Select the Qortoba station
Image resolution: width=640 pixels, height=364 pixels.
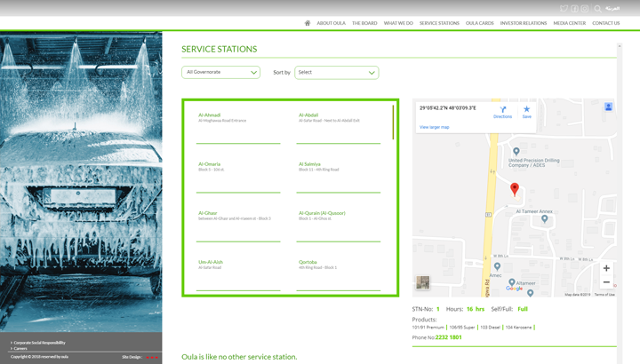click(x=308, y=262)
